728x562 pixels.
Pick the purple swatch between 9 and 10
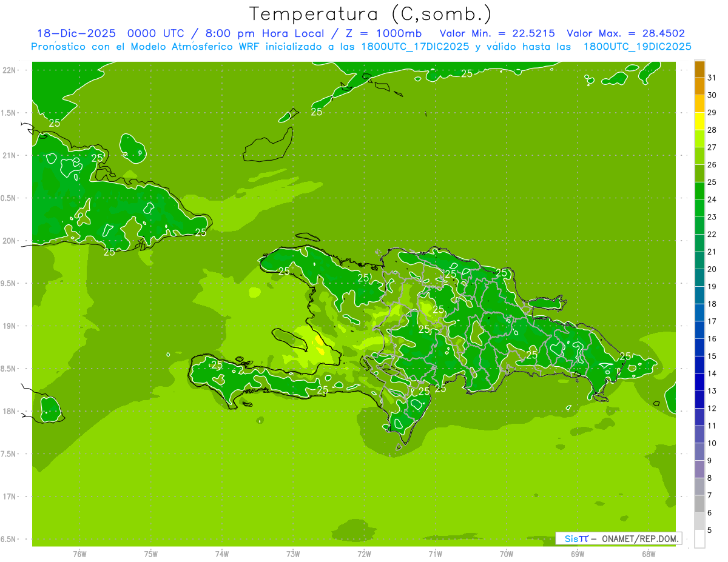[x=699, y=452]
